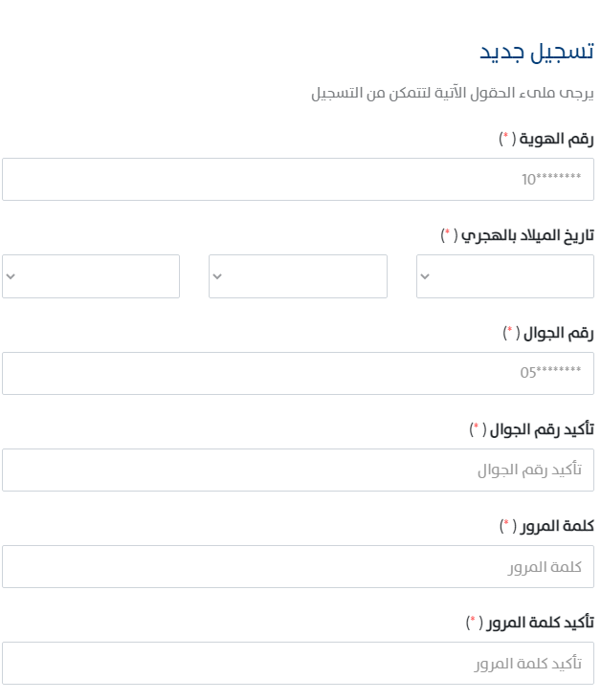
Task: Click the chevron arrow in the middle birth date dropdown
Action: click(x=217, y=276)
